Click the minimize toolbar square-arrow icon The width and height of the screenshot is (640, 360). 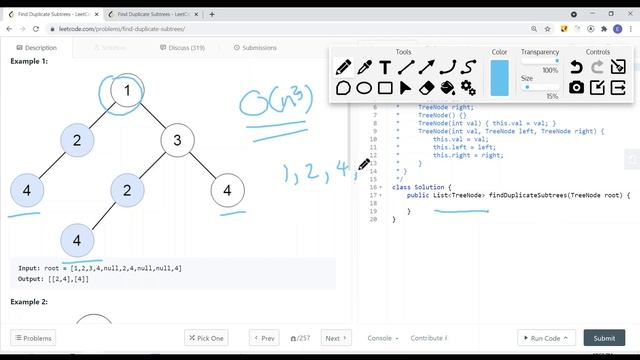(x=597, y=87)
